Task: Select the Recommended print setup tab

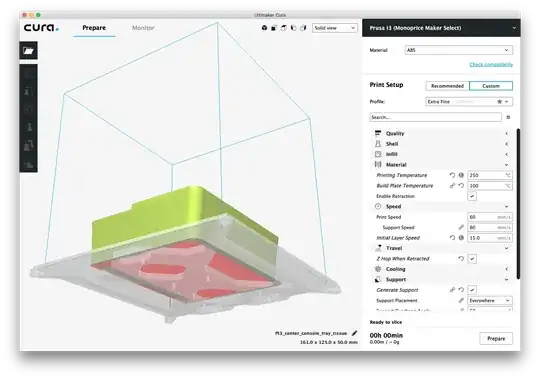Action: click(447, 86)
